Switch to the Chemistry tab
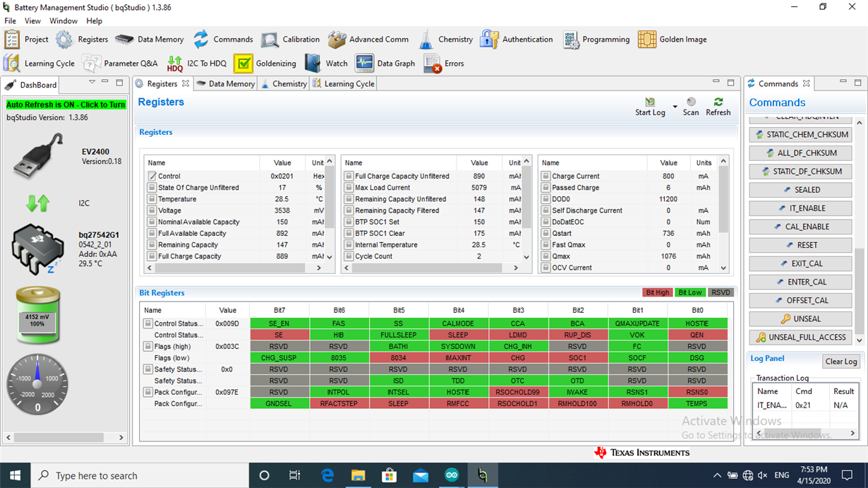 [284, 83]
